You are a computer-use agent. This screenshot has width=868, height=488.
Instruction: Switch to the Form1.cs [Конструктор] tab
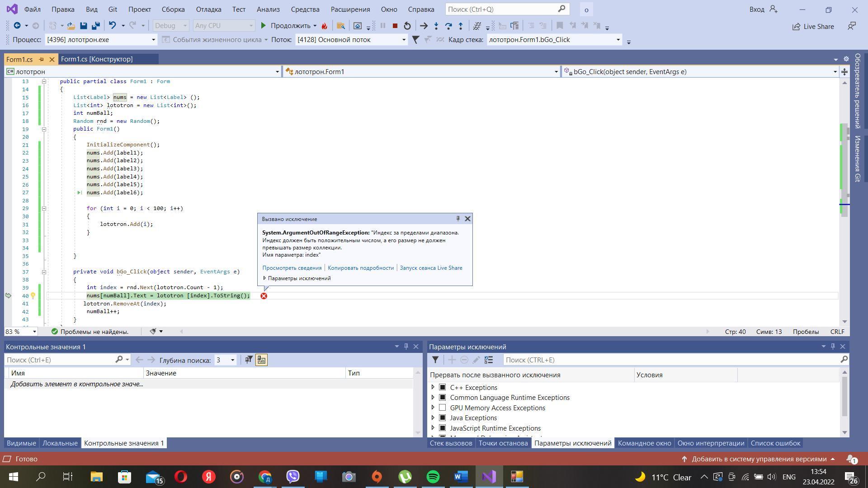(97, 59)
